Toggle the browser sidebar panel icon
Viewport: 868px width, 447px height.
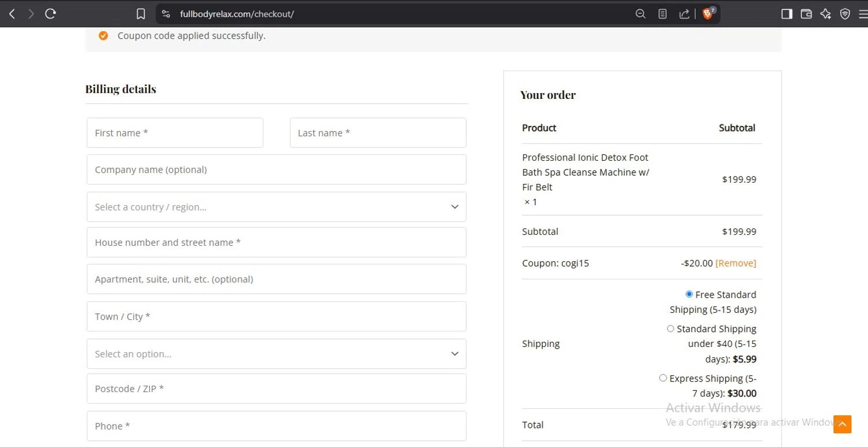point(786,14)
